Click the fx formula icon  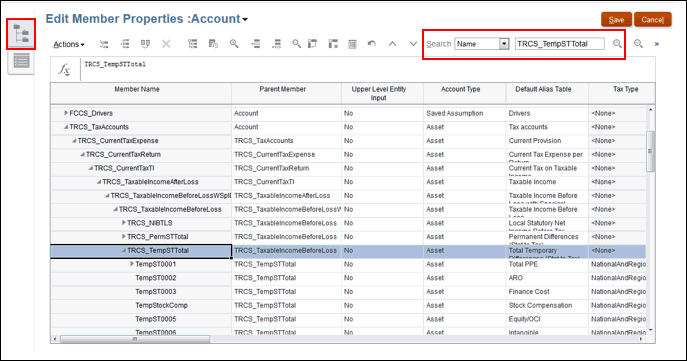point(64,69)
